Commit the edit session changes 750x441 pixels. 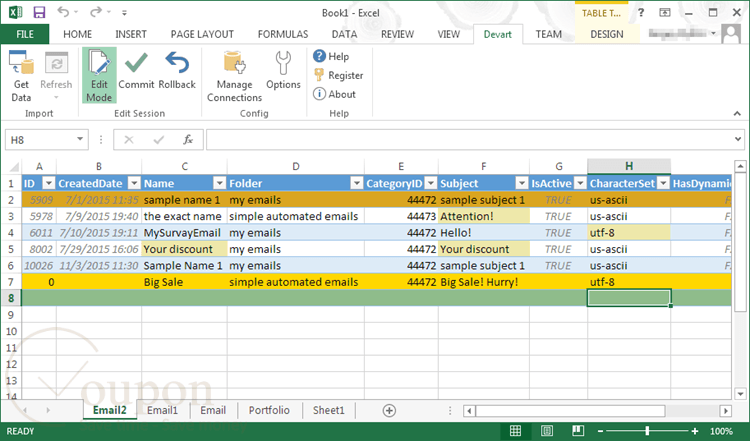click(x=136, y=71)
